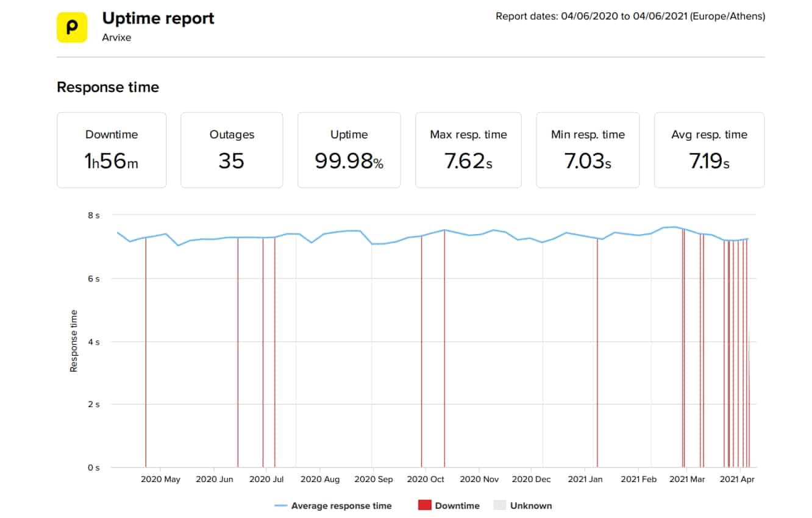The height and width of the screenshot is (518, 812).
Task: Click the 2021 Feb axis label
Action: pos(639,480)
